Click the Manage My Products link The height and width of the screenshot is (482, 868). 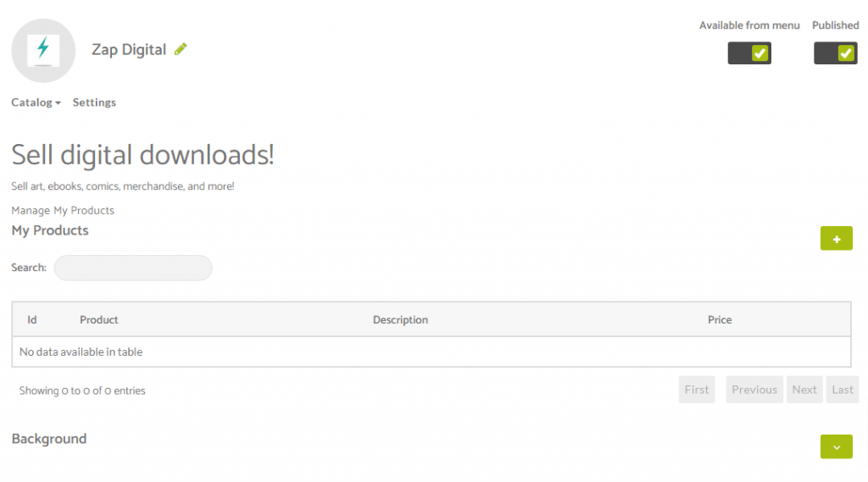pos(63,210)
